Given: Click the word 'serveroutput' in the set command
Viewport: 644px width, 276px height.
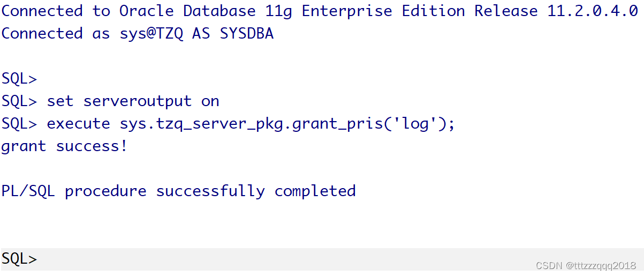Looking at the screenshot, I should point(138,101).
